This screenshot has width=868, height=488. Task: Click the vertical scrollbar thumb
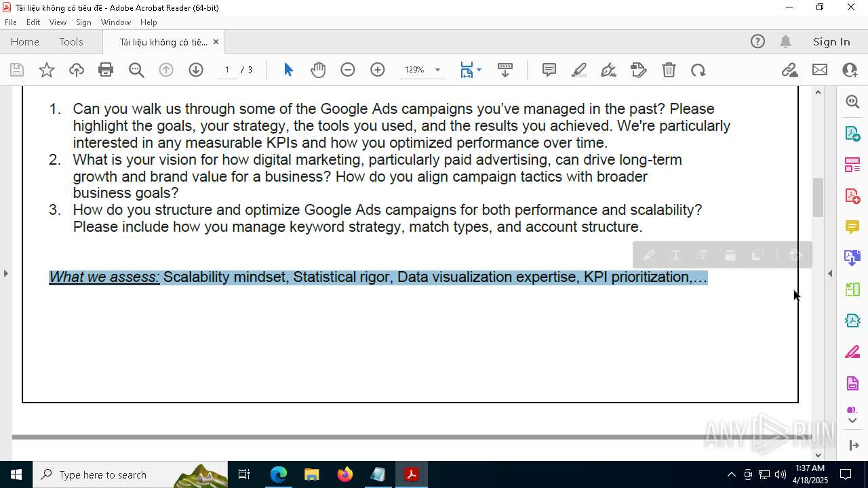(818, 197)
